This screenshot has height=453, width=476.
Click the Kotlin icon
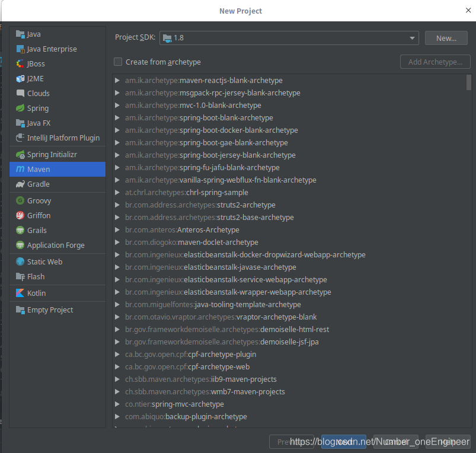coord(20,294)
